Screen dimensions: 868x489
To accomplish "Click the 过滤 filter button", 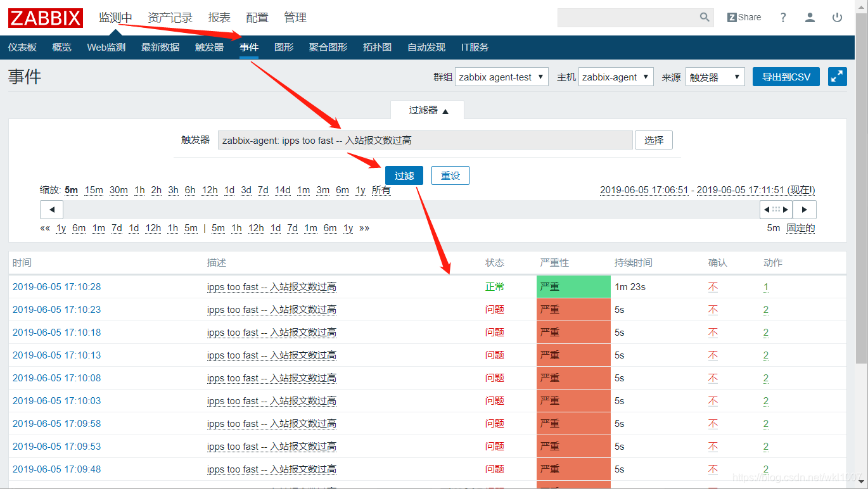I will [404, 175].
